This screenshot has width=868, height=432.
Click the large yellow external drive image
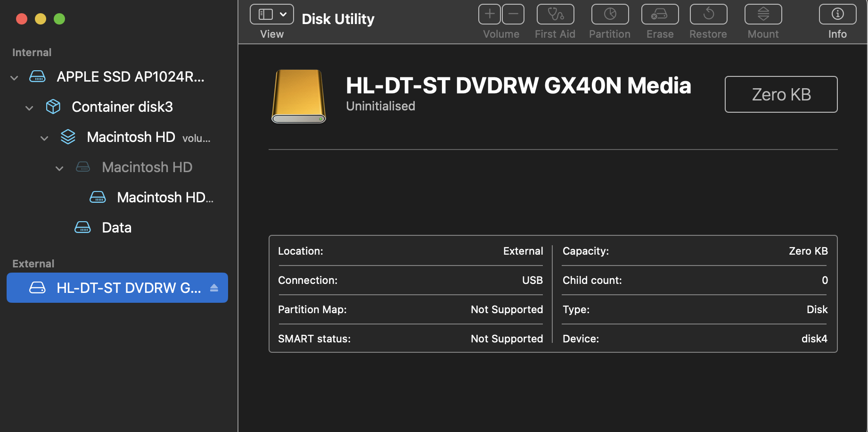click(x=299, y=96)
